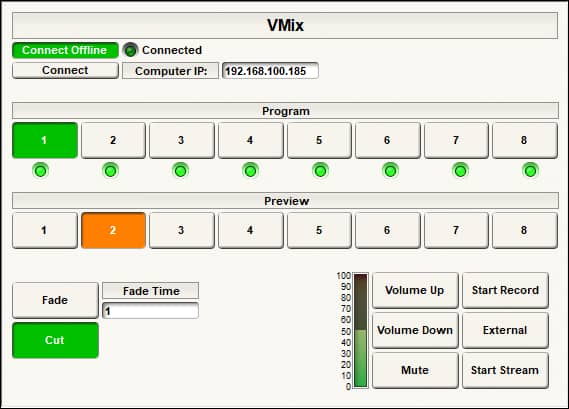Image resolution: width=569 pixels, height=409 pixels.
Task: Click the green LED under Program 7
Action: click(x=460, y=171)
